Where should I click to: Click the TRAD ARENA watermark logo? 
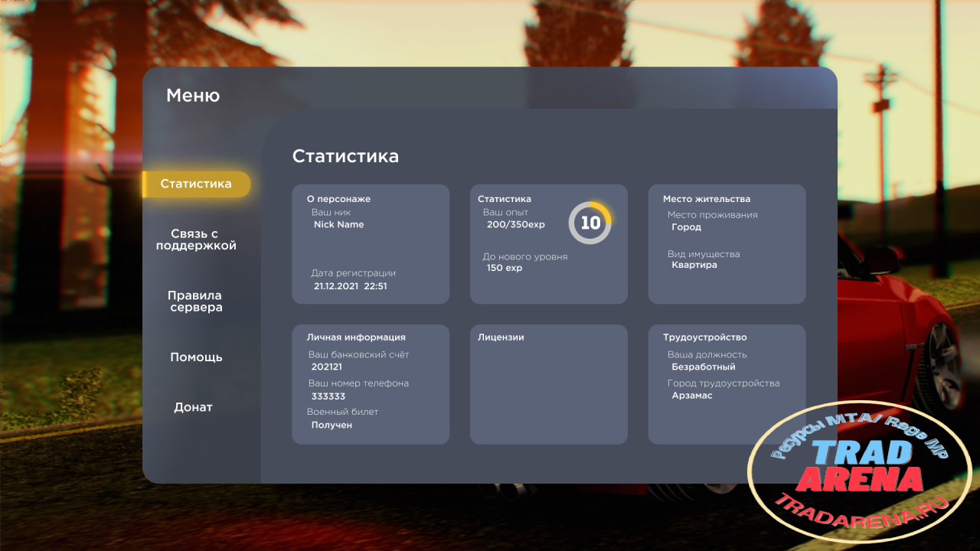point(860,468)
